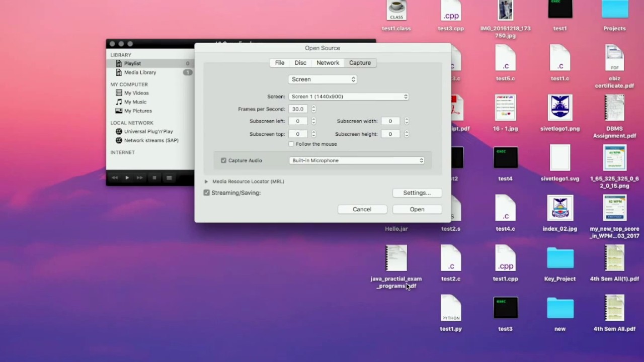Click VLC previous track button
The image size is (644, 362).
[x=115, y=177]
